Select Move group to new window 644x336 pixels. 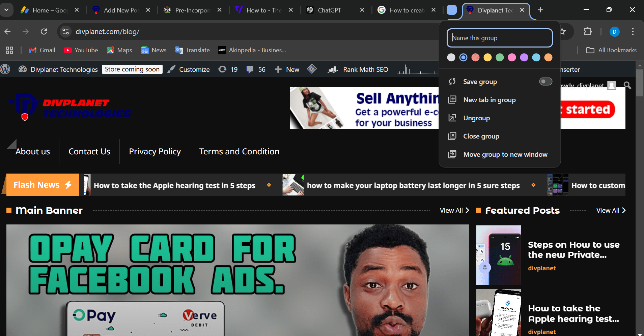point(505,154)
